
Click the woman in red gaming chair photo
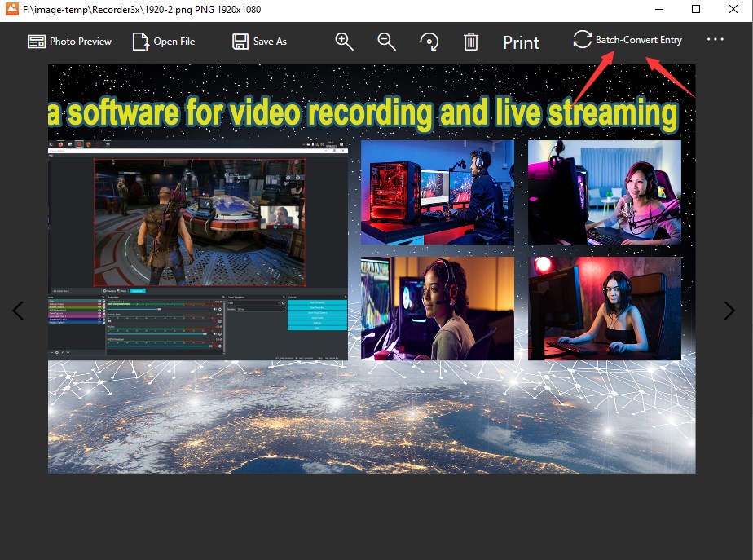click(x=604, y=308)
